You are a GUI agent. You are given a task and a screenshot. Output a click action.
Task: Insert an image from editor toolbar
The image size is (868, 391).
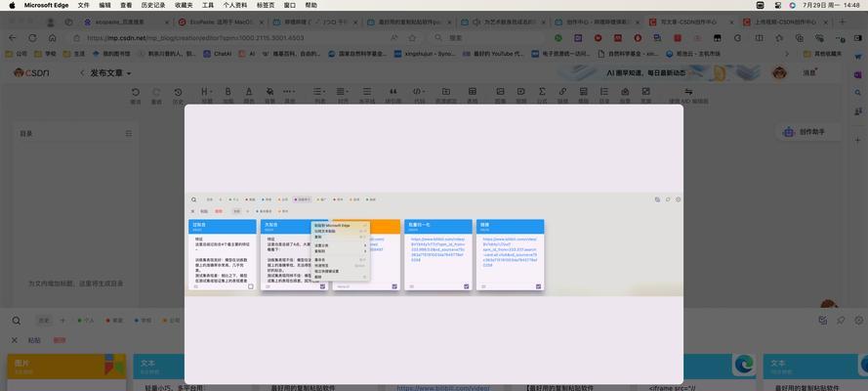pyautogui.click(x=501, y=95)
